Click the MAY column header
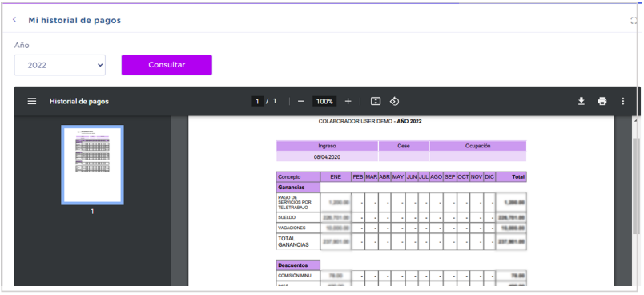 point(398,176)
